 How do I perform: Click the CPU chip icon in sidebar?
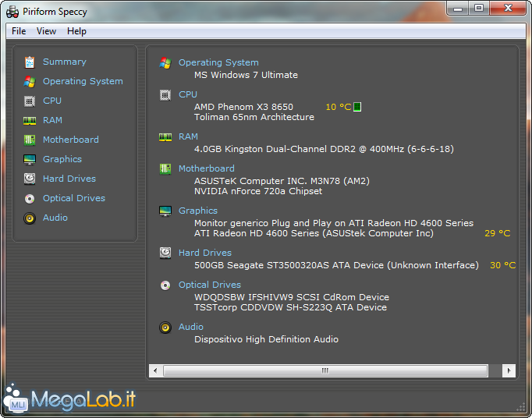tap(30, 101)
